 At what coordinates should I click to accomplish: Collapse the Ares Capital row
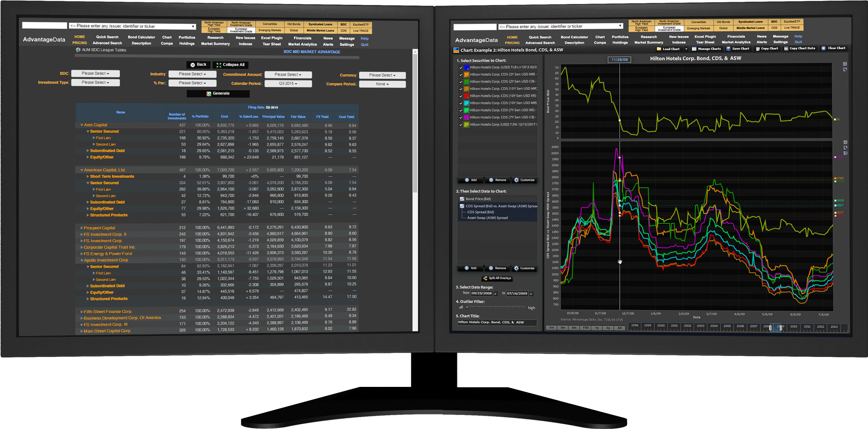(x=82, y=125)
